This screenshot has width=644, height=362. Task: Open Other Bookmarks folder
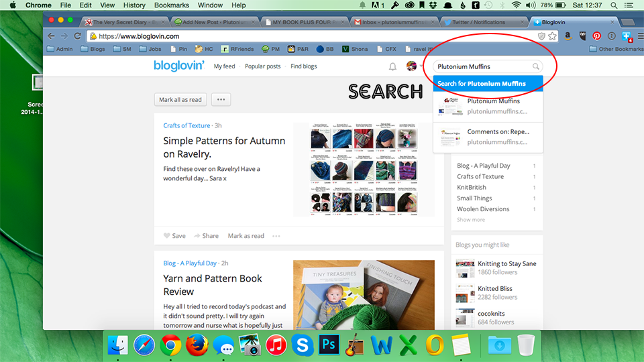point(616,49)
